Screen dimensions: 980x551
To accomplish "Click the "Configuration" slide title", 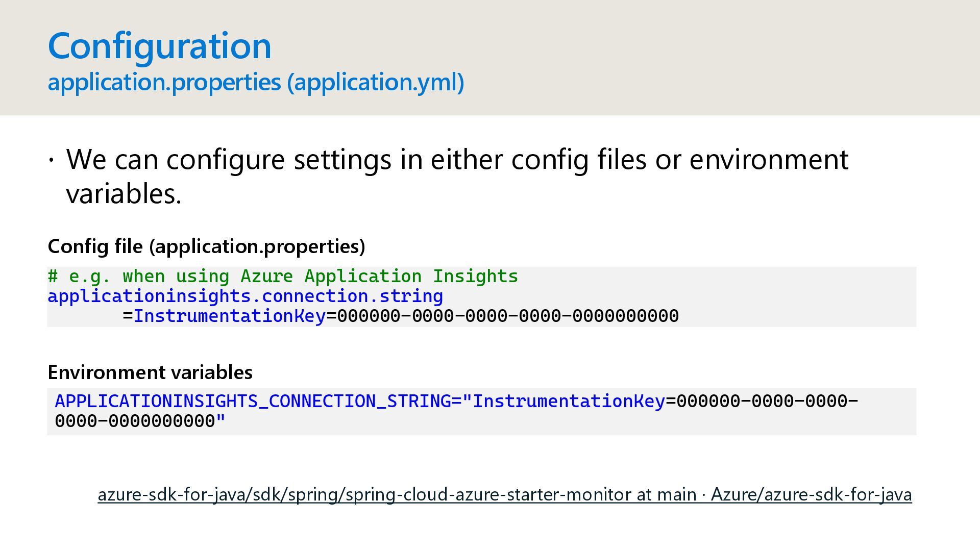I will (159, 45).
